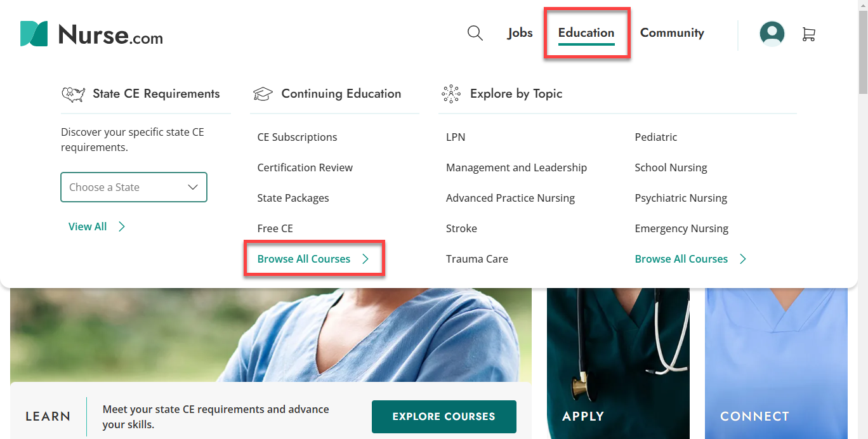Click the Nurse.com logo
This screenshot has width=868, height=439.
pyautogui.click(x=91, y=34)
